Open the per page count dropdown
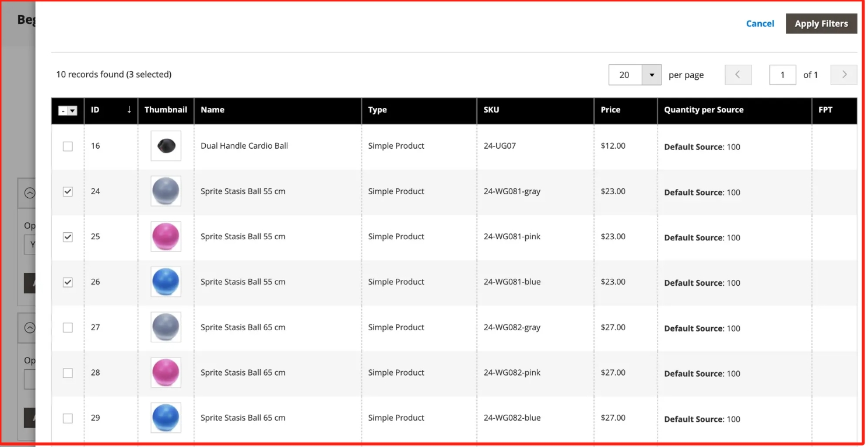Image resolution: width=868 pixels, height=448 pixels. 651,75
